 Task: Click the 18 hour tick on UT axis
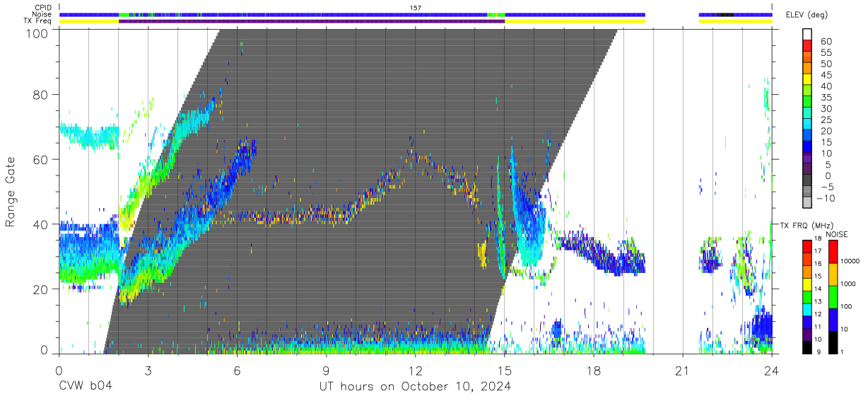coord(594,370)
